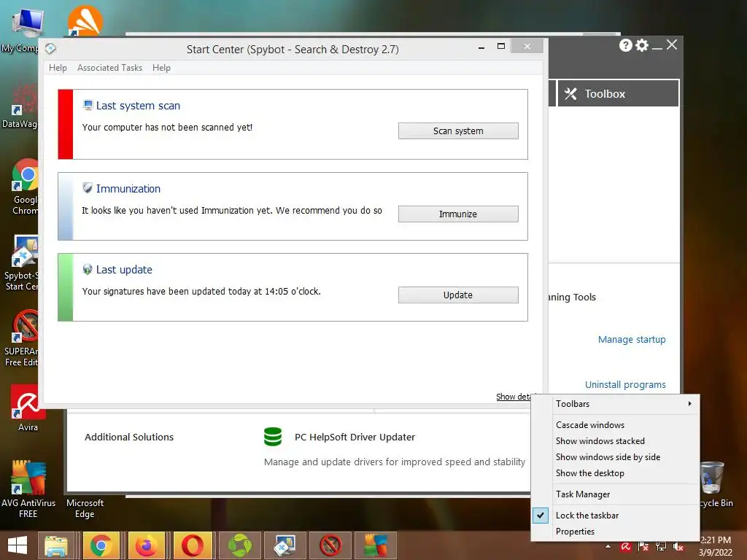Click the Toolbox wrench icon
This screenshot has width=747, height=560.
(x=570, y=94)
